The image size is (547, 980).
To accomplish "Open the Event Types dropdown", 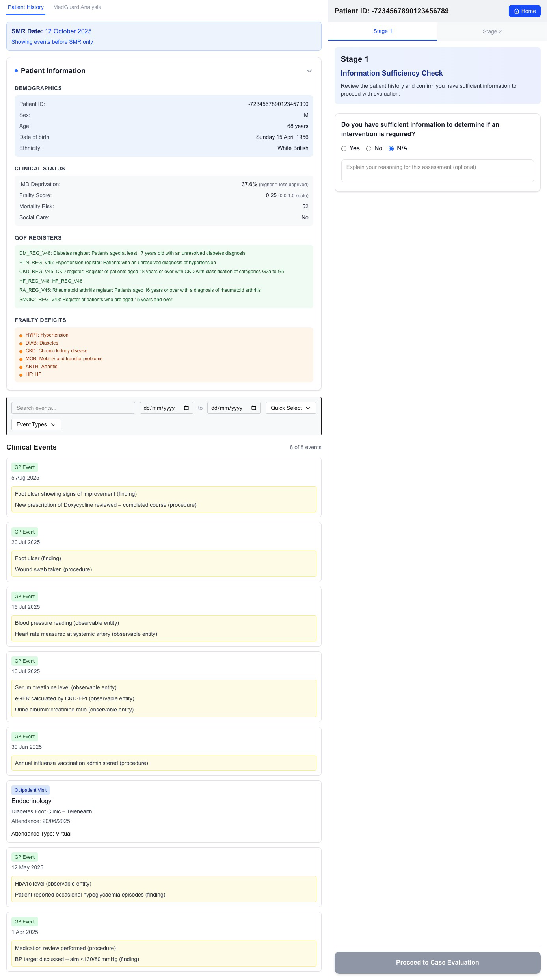I will click(x=36, y=424).
